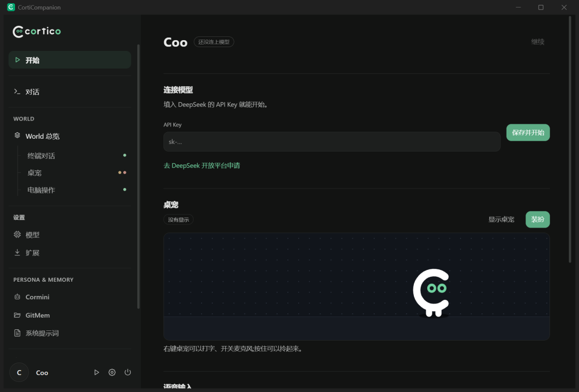Click the document icon beside 系统提示词

coord(17,333)
